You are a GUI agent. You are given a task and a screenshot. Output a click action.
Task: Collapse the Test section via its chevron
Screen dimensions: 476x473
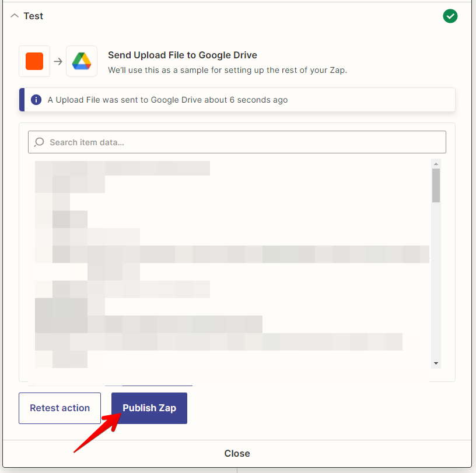tap(14, 16)
